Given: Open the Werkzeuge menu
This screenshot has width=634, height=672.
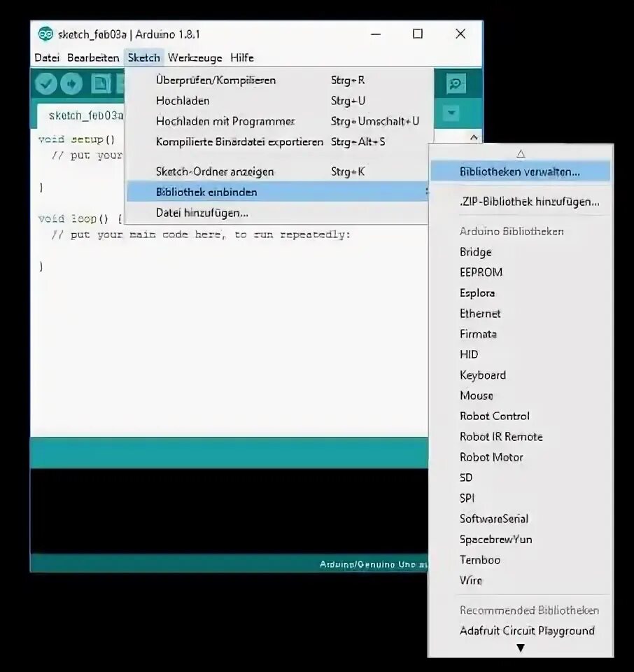Looking at the screenshot, I should [195, 58].
